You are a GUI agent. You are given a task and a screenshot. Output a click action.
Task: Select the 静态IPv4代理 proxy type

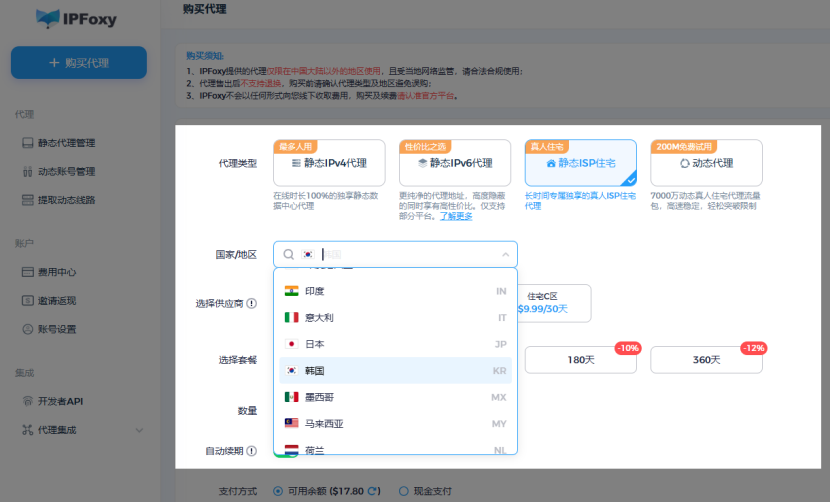pos(329,163)
